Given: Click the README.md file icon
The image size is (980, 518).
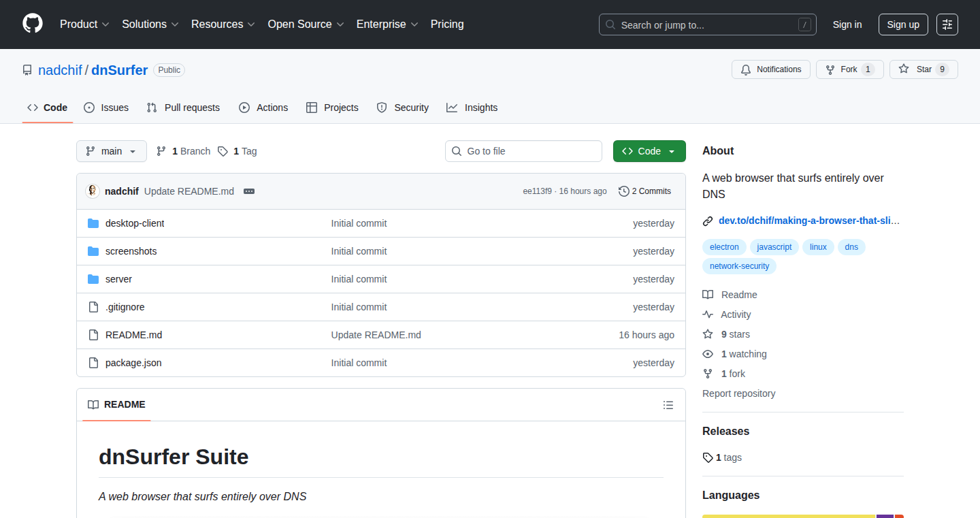Looking at the screenshot, I should (x=93, y=335).
